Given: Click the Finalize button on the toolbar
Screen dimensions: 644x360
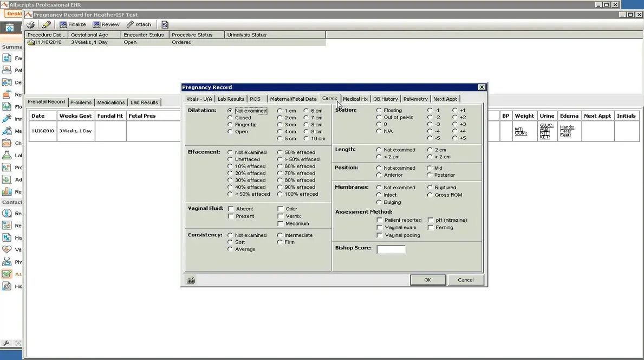Looking at the screenshot, I should (x=72, y=24).
